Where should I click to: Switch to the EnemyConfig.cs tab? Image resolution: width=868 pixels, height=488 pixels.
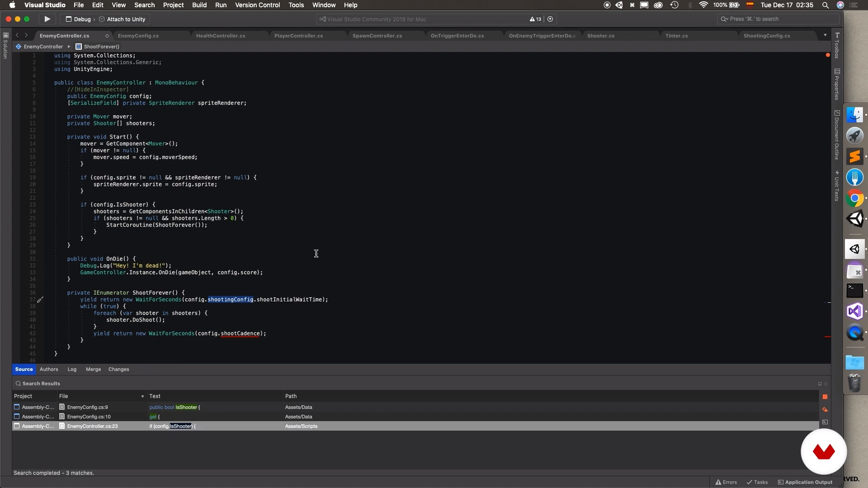point(138,36)
